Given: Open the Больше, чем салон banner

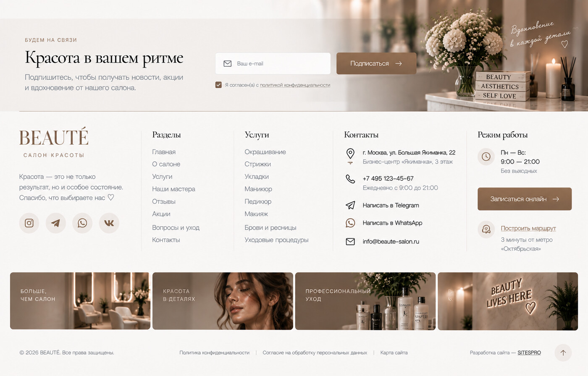Looking at the screenshot, I should [80, 301].
